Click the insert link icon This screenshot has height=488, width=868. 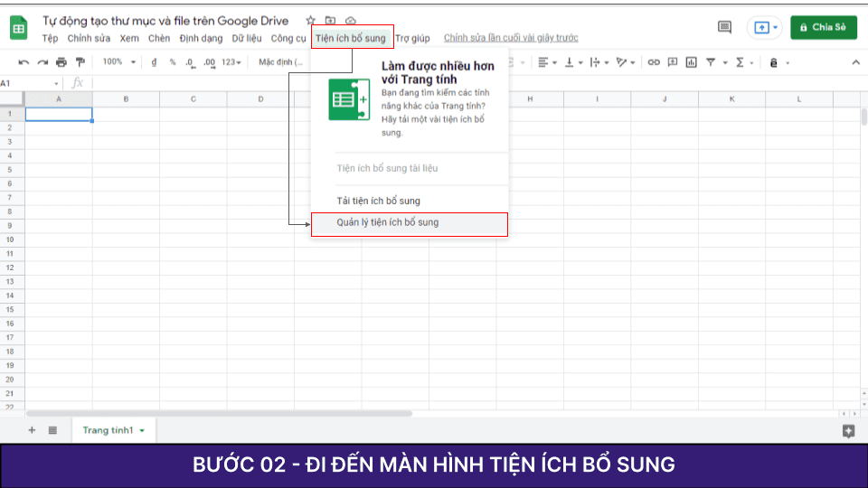653,62
